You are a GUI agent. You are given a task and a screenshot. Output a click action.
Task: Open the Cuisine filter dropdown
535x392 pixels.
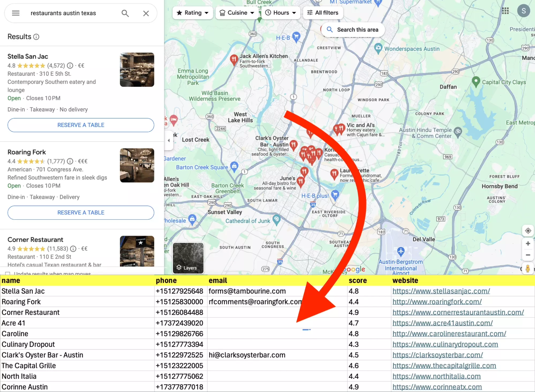[237, 13]
